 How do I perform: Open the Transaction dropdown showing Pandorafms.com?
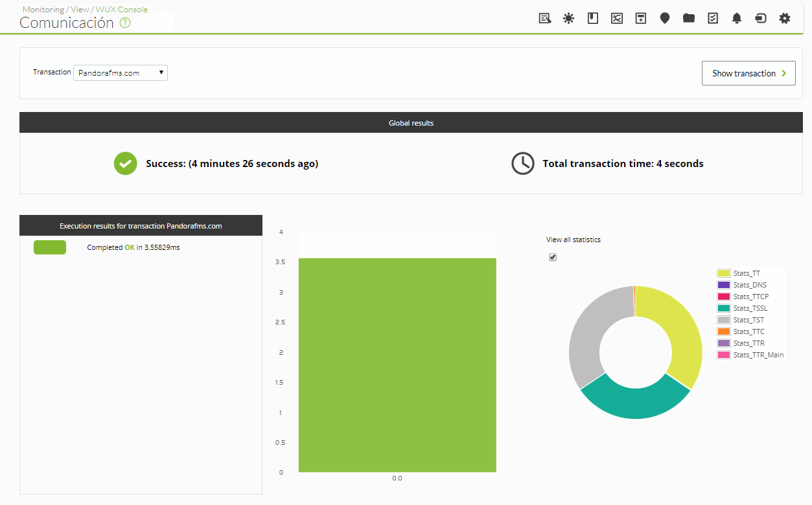[x=121, y=73]
